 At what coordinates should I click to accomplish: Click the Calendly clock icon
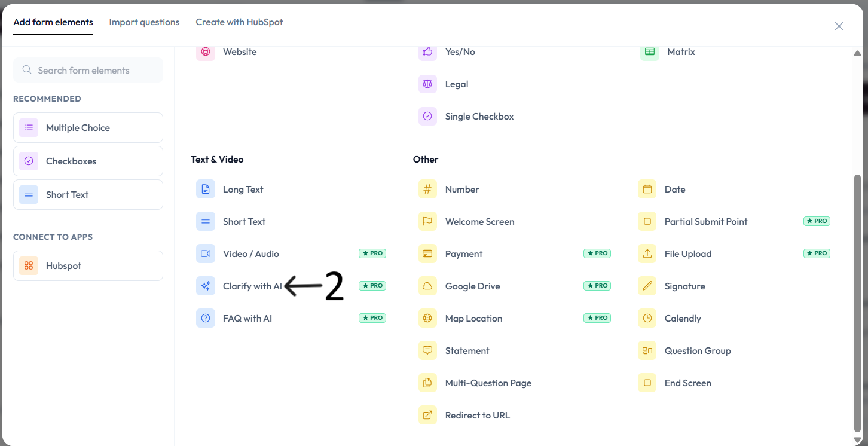point(647,319)
